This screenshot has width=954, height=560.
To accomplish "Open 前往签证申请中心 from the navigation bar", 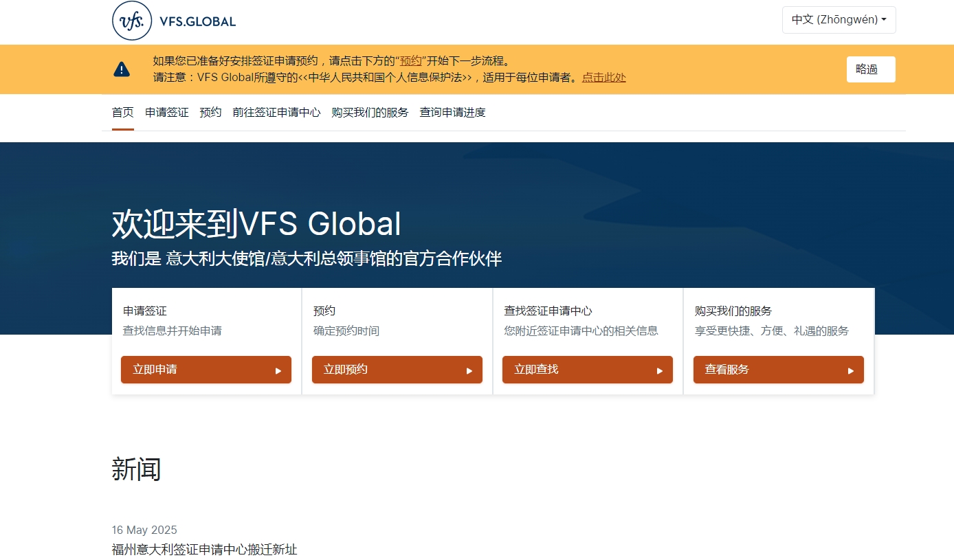I will [276, 112].
